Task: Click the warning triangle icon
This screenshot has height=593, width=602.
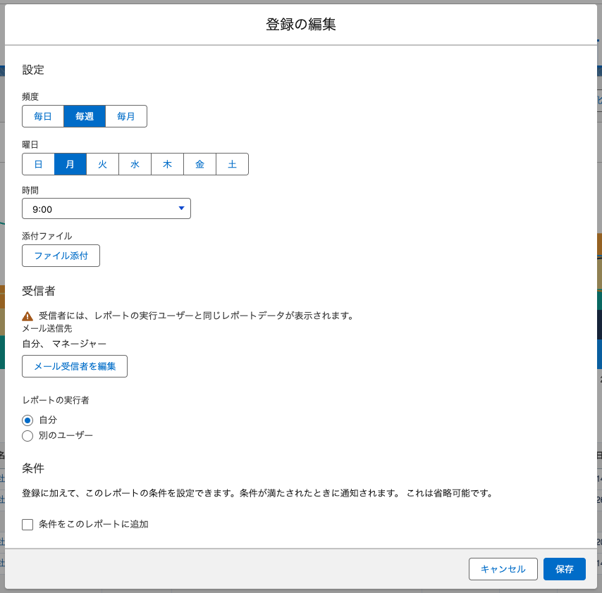Action: pyautogui.click(x=27, y=316)
